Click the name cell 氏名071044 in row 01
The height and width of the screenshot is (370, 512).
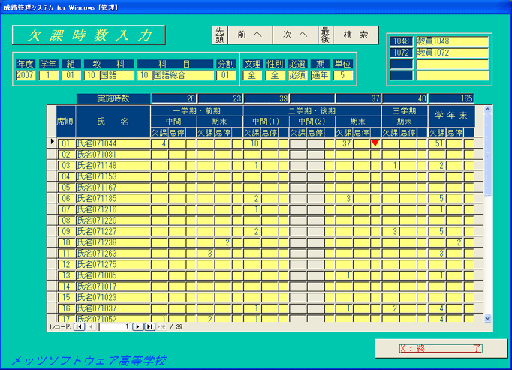113,144
